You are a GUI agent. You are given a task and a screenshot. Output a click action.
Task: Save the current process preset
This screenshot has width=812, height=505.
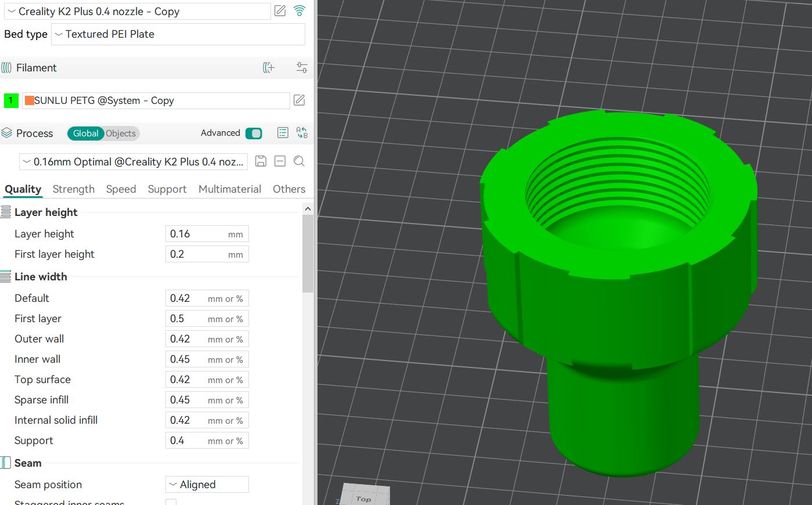(x=261, y=161)
